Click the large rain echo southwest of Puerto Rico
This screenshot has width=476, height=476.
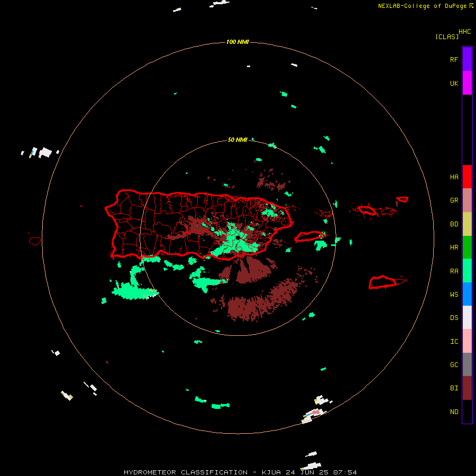[134, 291]
